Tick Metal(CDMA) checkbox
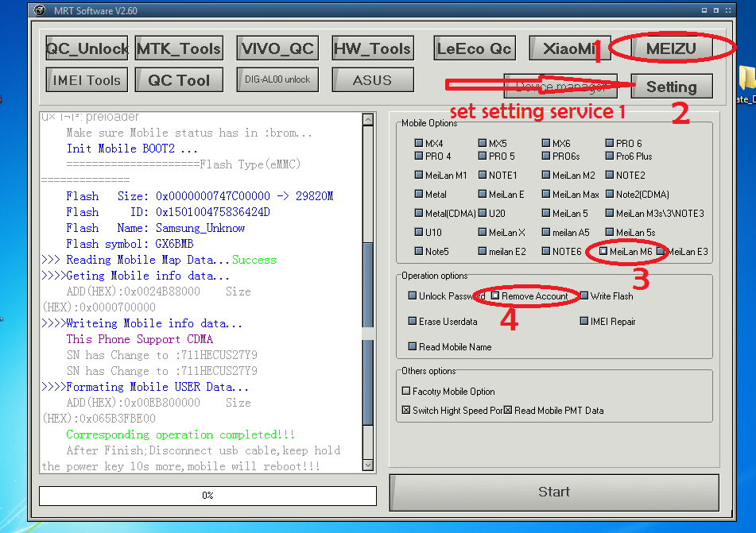This screenshot has width=756, height=533. [x=418, y=213]
